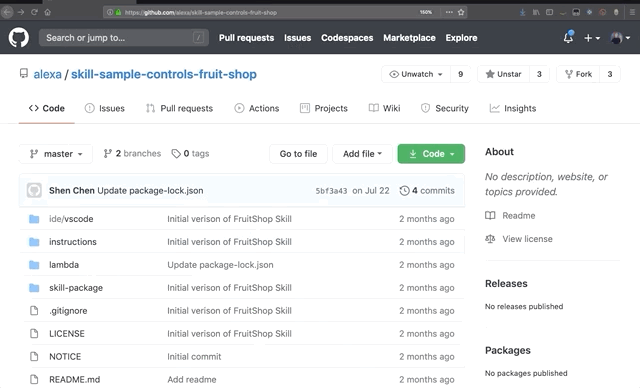Open the Add readme commit message link
This screenshot has width=640, height=388.
191,379
